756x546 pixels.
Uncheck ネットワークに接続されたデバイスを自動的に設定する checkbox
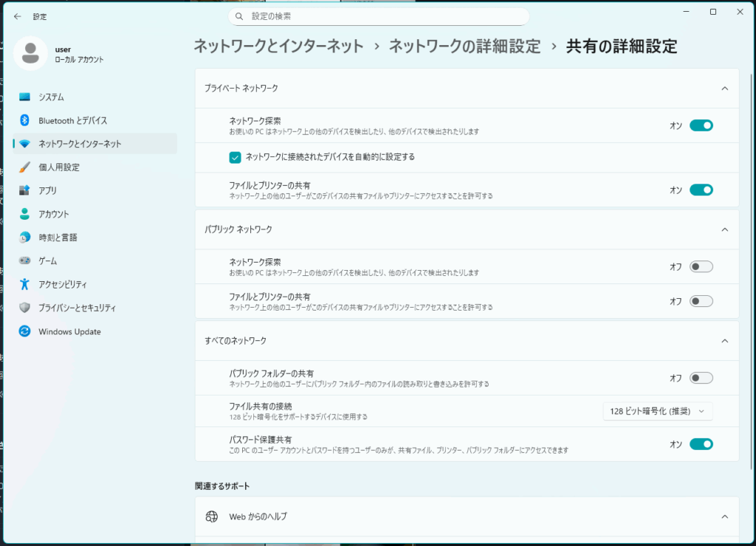pos(235,157)
